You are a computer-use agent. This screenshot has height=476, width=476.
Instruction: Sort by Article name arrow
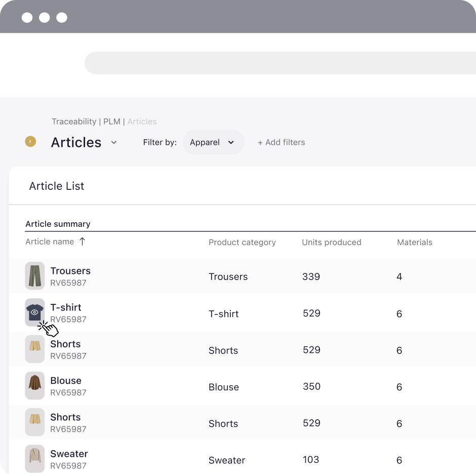click(82, 242)
